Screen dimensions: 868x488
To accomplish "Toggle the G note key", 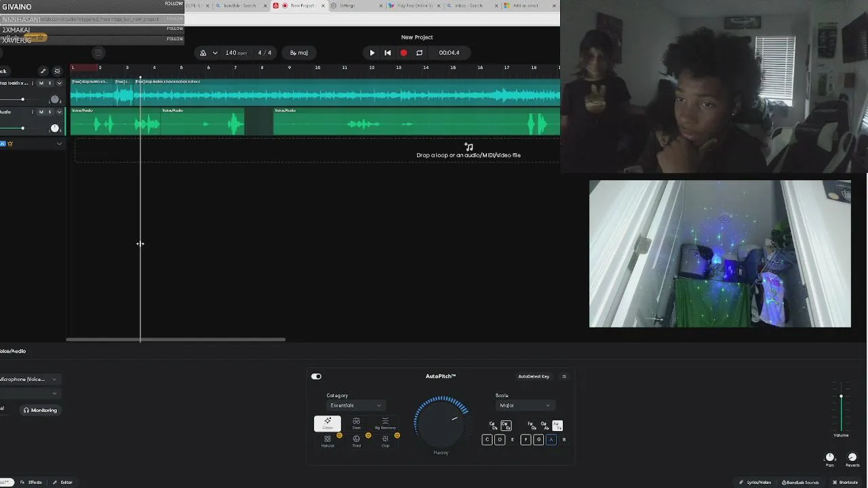I will (x=538, y=440).
